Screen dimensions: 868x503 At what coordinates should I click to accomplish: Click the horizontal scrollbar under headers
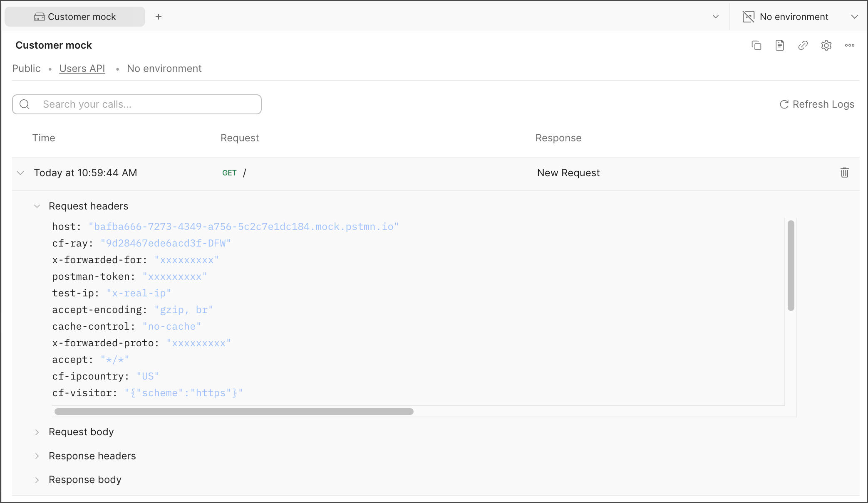click(x=234, y=412)
